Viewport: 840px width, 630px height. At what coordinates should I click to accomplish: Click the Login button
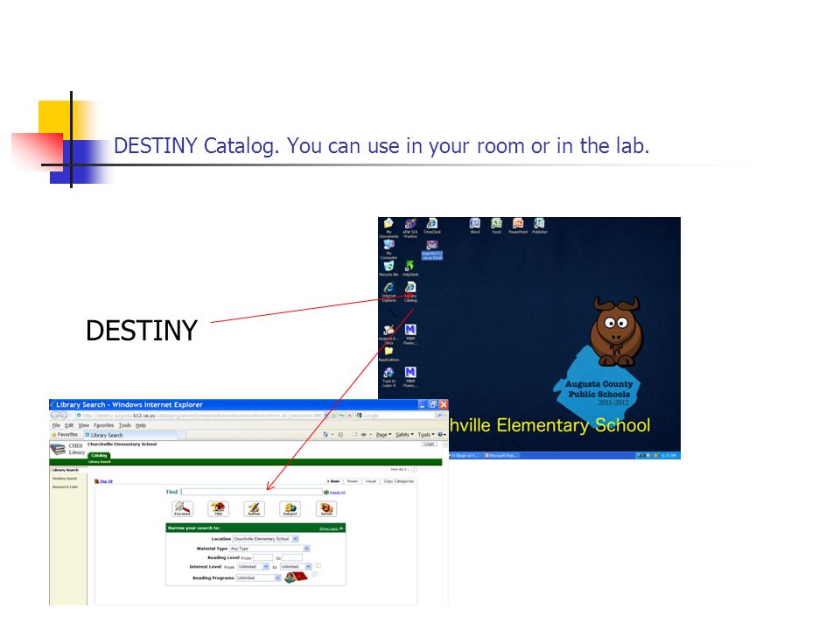tap(429, 444)
